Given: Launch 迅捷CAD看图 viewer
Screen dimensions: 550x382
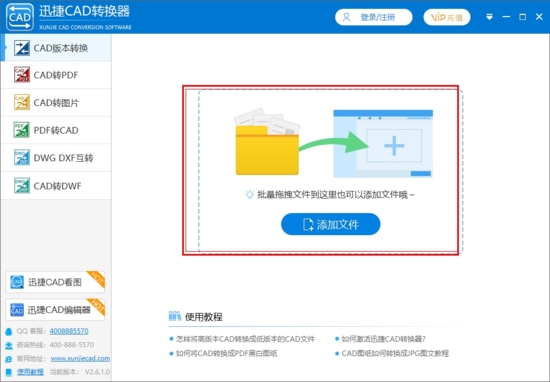Looking at the screenshot, I should [x=55, y=282].
